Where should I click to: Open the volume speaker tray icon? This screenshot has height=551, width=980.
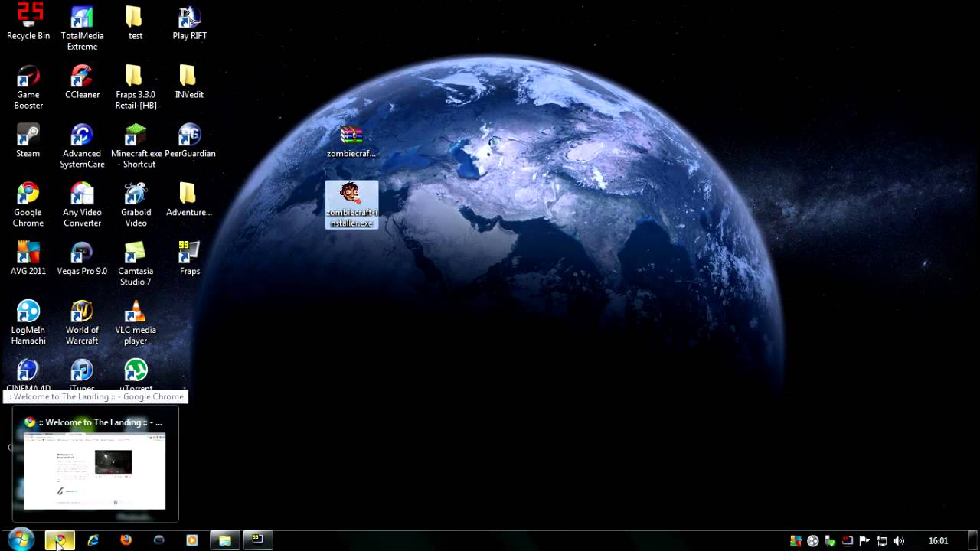tap(900, 541)
